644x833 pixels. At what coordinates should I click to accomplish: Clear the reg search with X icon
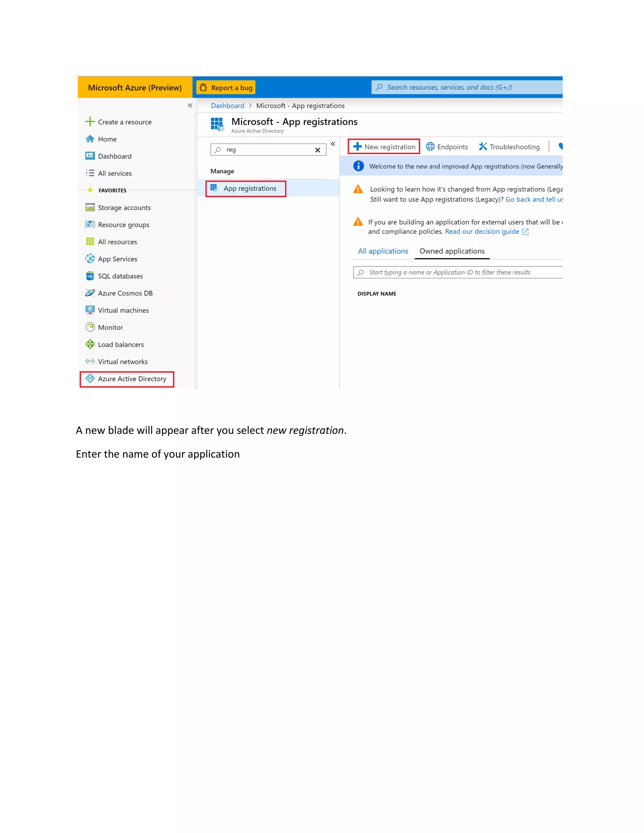(x=317, y=150)
